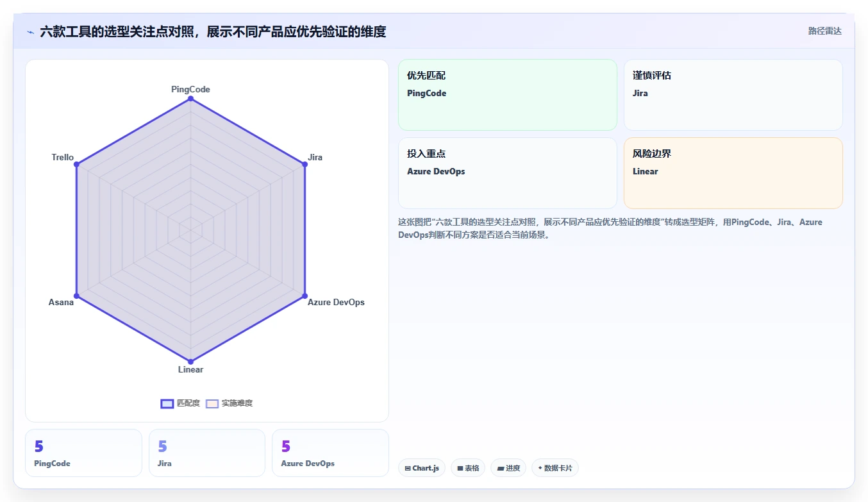The width and height of the screenshot is (868, 502).
Task: Open the Jira score card showing 5
Action: click(x=206, y=453)
